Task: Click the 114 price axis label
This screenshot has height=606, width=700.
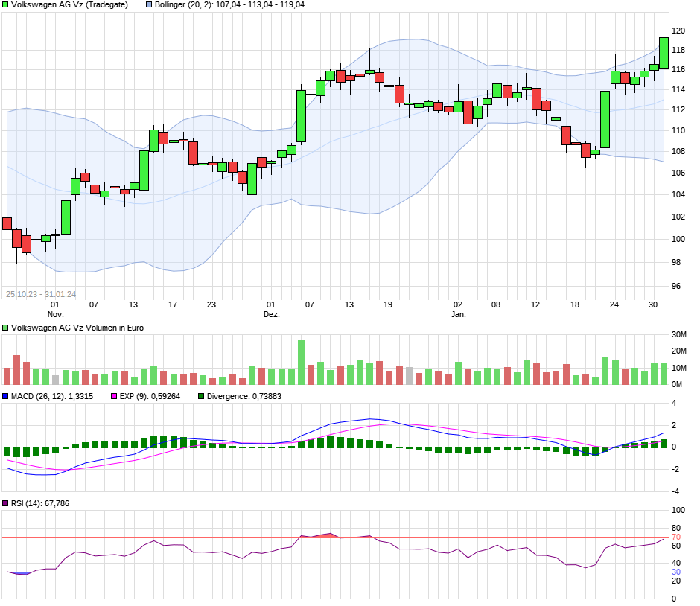Action: [678, 89]
